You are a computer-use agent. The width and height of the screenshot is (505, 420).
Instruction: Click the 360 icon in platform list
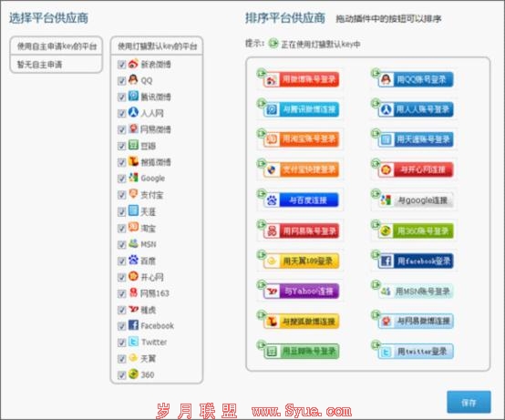coord(133,374)
